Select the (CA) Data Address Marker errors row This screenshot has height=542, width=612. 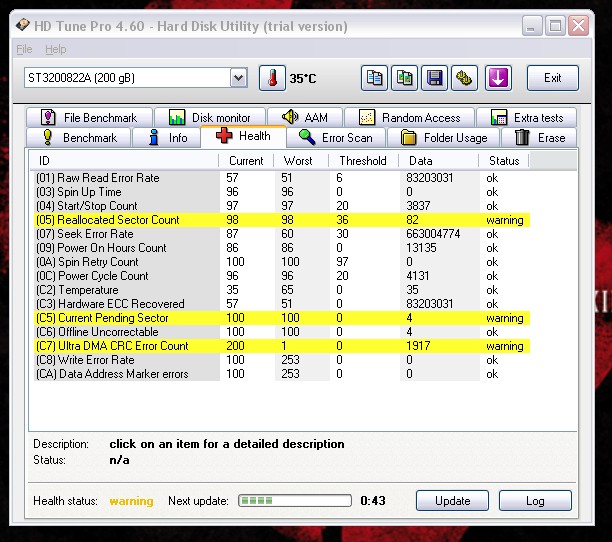pyautogui.click(x=282, y=374)
